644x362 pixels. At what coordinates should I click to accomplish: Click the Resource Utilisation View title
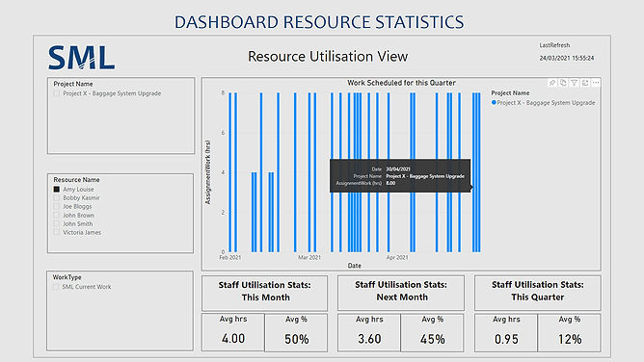[328, 57]
